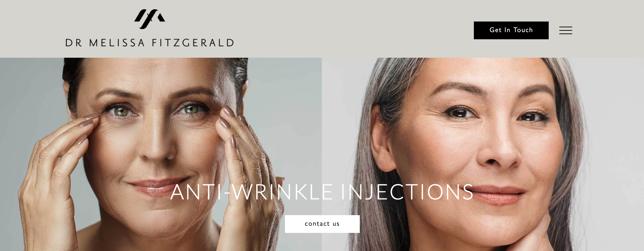Click the white contact us button
Viewport: 644px width, 251px height.
[x=322, y=224]
